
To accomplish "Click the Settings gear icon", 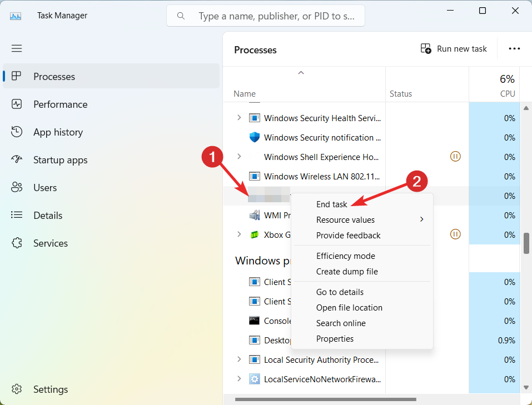I will pyautogui.click(x=17, y=389).
